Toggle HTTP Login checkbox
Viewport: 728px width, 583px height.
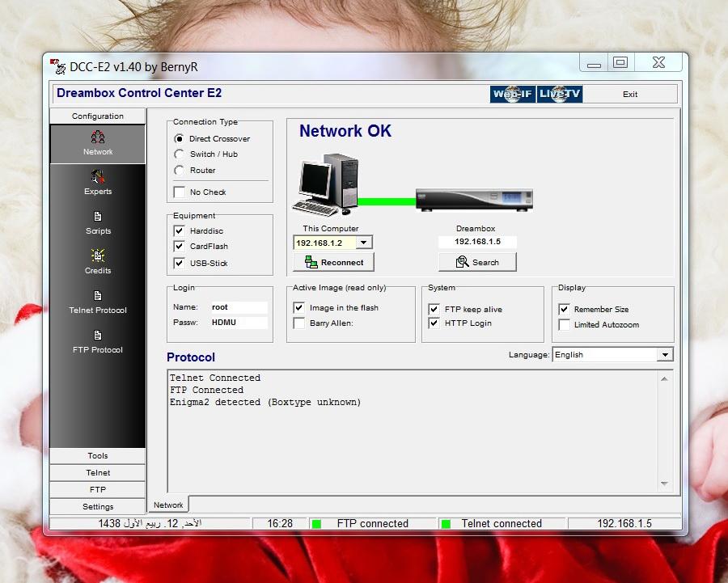pos(434,323)
